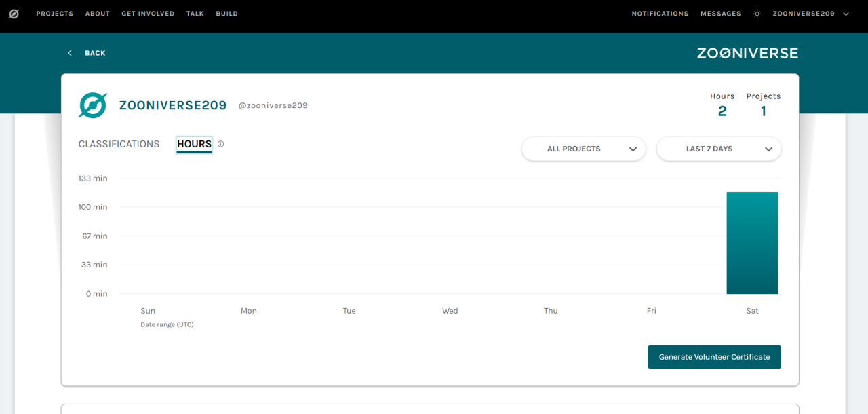This screenshot has height=414, width=868.
Task: Click the 133 min axis label
Action: point(93,178)
